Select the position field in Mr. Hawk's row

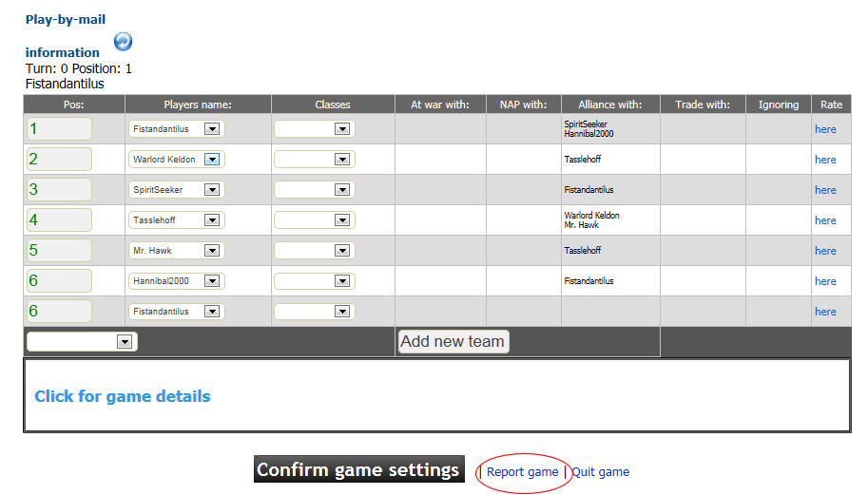click(59, 251)
